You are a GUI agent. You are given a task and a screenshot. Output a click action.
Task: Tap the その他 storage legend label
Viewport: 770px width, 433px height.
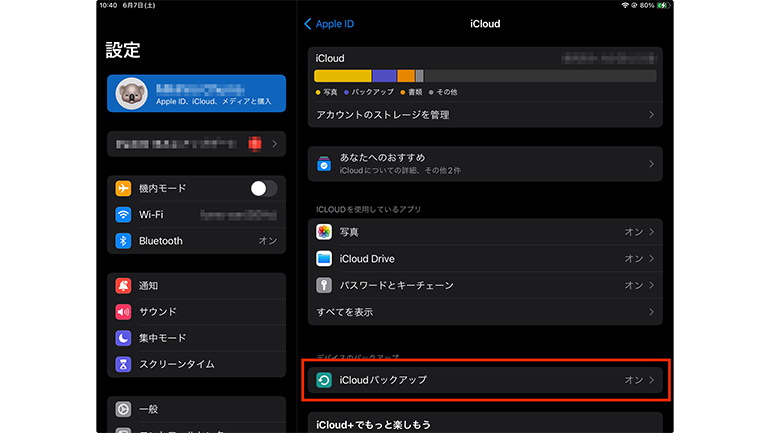(x=447, y=92)
